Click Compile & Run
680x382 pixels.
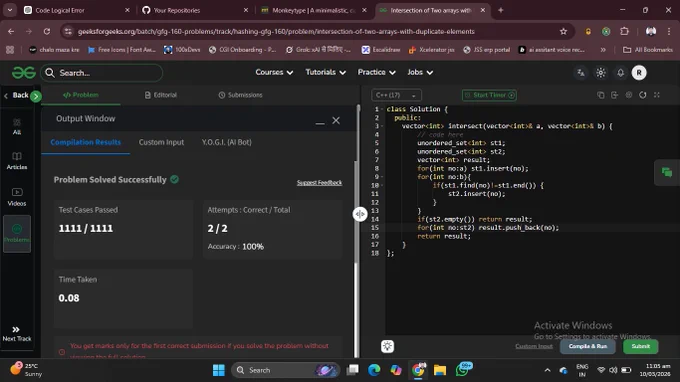pyautogui.click(x=588, y=346)
